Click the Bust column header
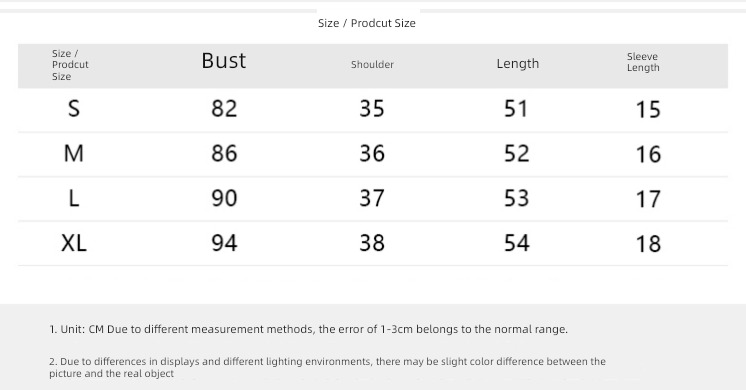Image resolution: width=746 pixels, height=390 pixels. pos(224,61)
